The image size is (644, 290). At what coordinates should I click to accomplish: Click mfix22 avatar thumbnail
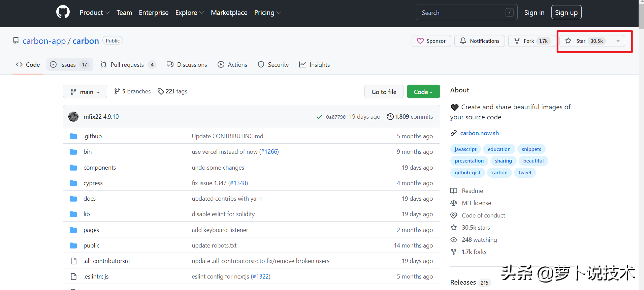pyautogui.click(x=73, y=117)
